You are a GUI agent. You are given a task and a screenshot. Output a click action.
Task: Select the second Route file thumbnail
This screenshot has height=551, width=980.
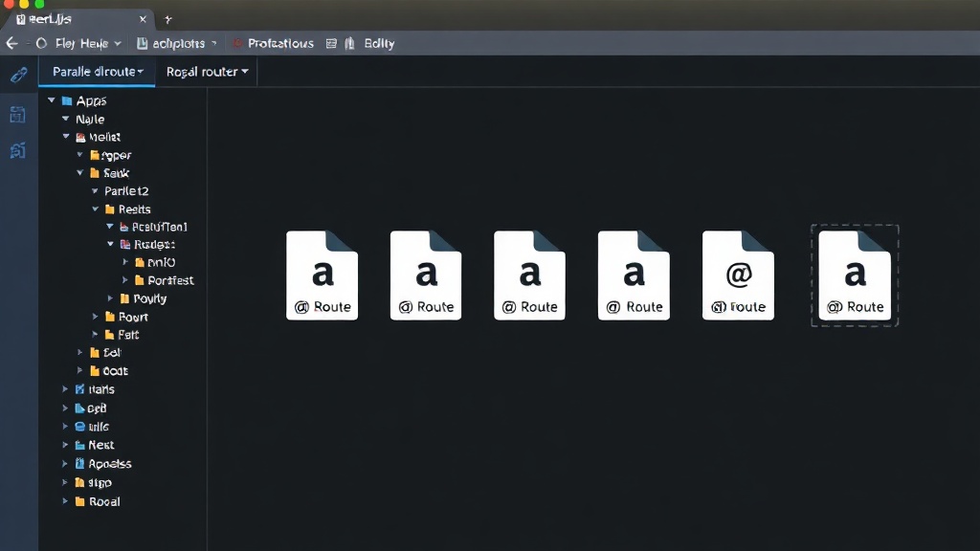pyautogui.click(x=426, y=275)
